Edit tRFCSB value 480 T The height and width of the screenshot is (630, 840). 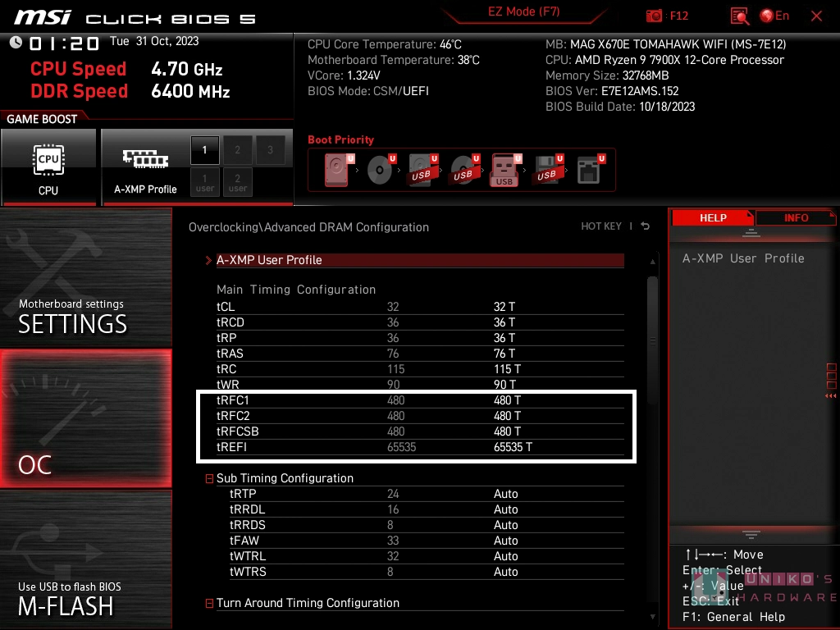click(507, 431)
